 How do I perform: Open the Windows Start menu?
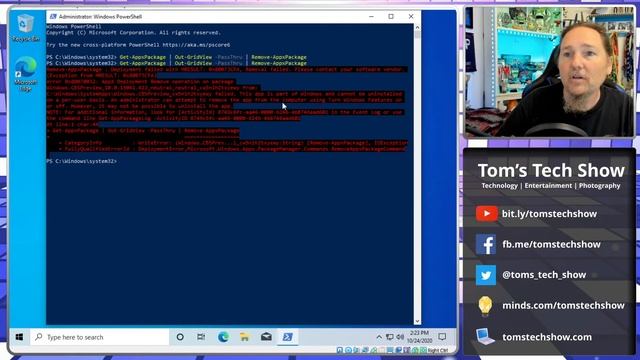point(19,337)
